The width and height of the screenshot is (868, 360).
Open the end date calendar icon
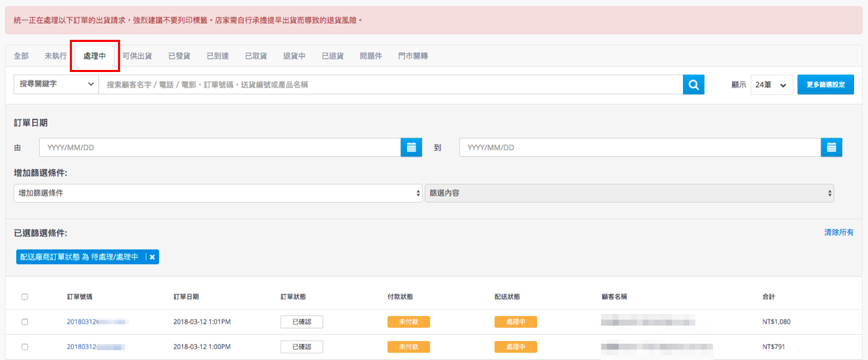(x=832, y=147)
